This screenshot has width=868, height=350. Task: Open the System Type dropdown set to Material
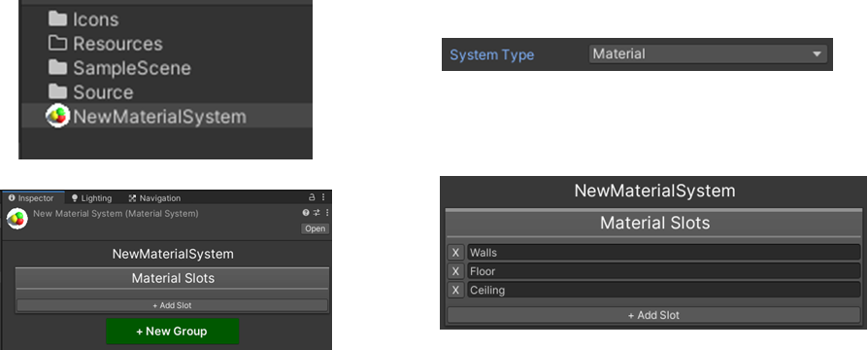pos(708,54)
